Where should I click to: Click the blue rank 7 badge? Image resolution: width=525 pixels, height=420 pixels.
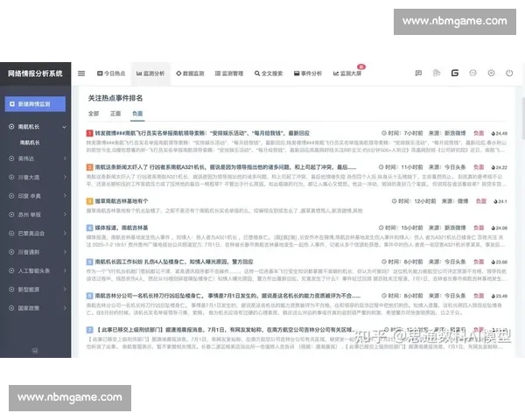coord(89,330)
